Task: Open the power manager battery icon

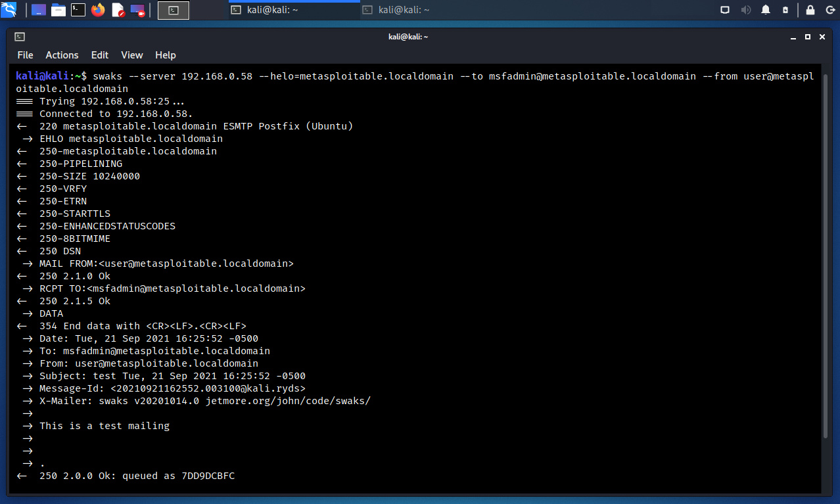Action: click(785, 10)
